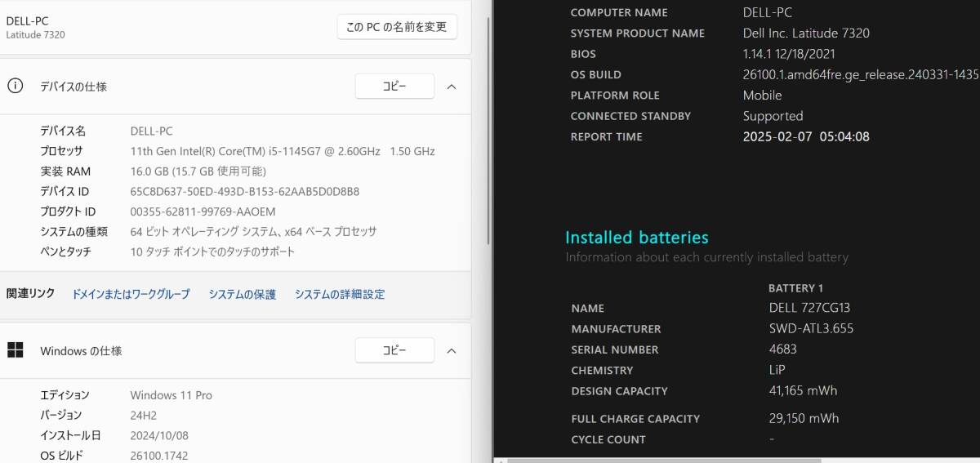980x463 pixels.
Task: Click the left arrow of horizontal scrollbar
Action: pyautogui.click(x=500, y=460)
